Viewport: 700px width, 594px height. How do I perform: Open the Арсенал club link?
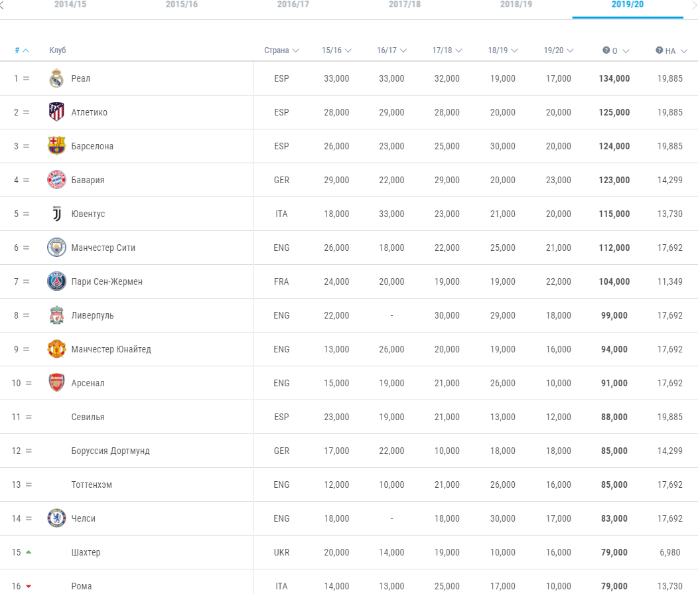[88, 383]
